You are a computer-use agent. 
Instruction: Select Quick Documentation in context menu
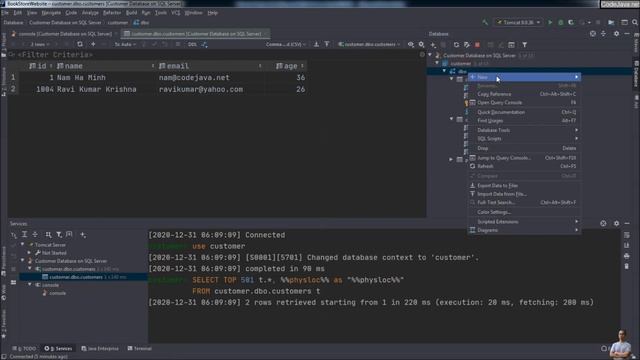[524, 112]
